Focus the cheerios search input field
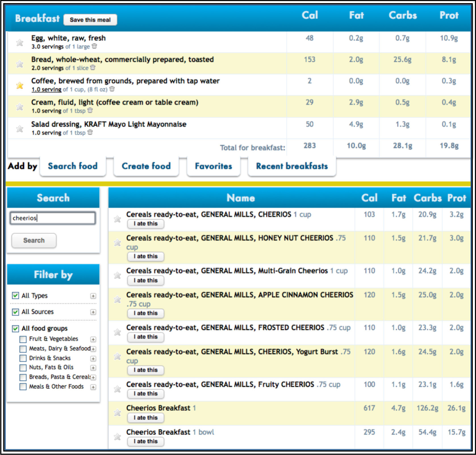This screenshot has width=476, height=455. (53, 218)
